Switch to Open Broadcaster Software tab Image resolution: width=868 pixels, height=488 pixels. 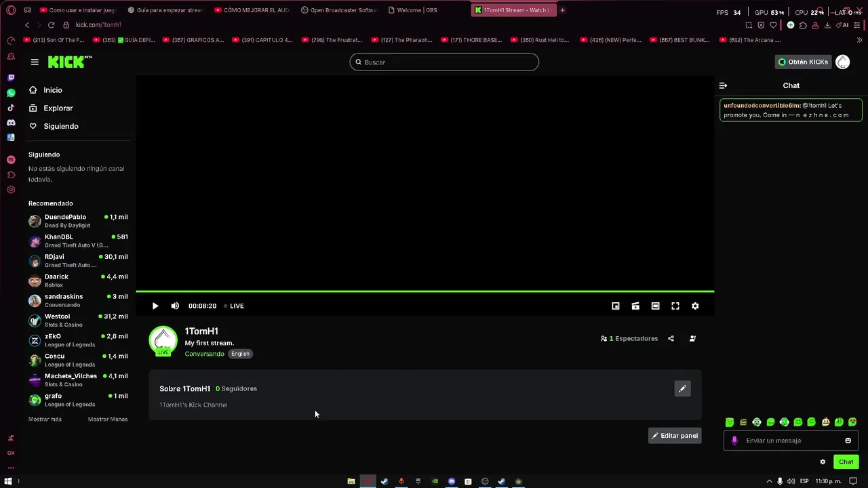[x=338, y=10]
